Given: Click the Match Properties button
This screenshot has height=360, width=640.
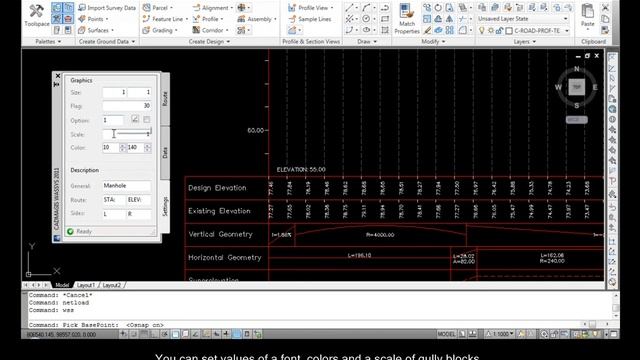Looking at the screenshot, I should pos(407,19).
